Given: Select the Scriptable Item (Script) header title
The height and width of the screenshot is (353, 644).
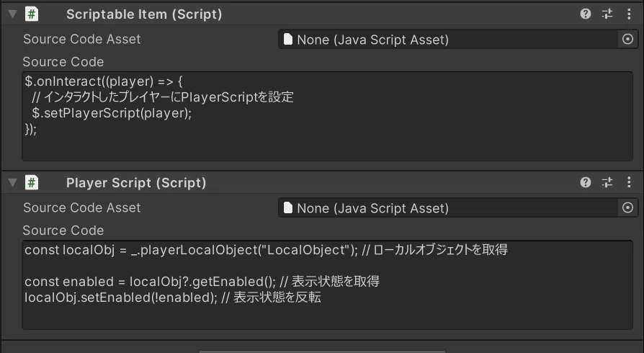Looking at the screenshot, I should click(x=144, y=14).
